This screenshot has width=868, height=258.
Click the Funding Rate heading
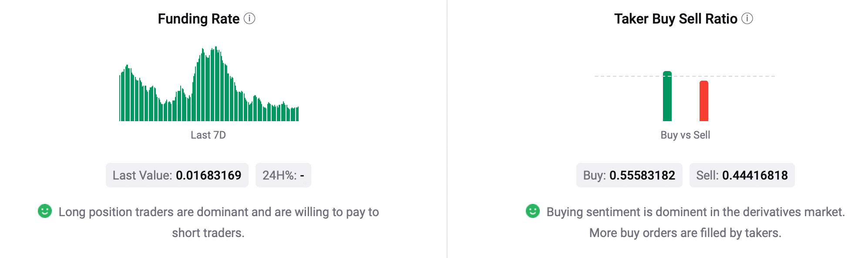point(198,19)
